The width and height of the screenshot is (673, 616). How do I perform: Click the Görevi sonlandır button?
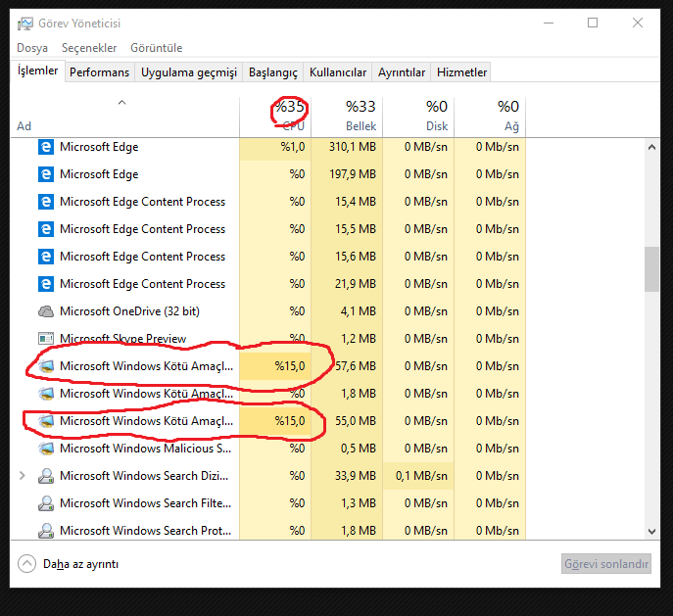point(606,564)
